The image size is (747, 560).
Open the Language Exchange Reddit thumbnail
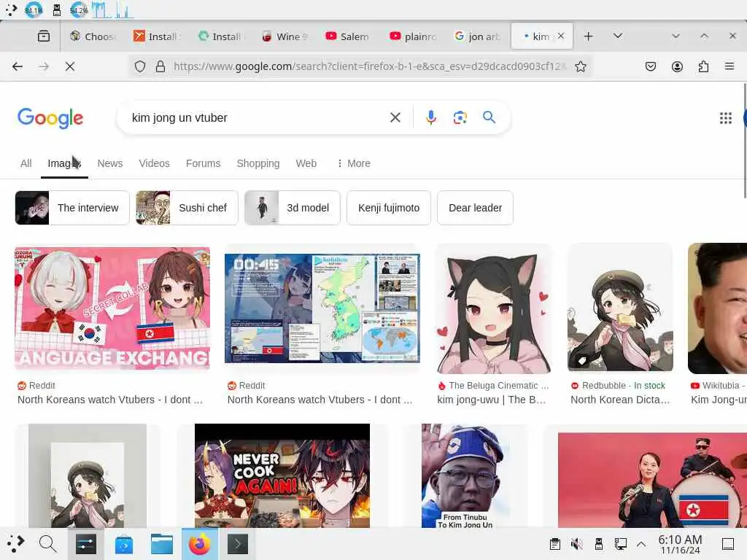click(x=112, y=308)
